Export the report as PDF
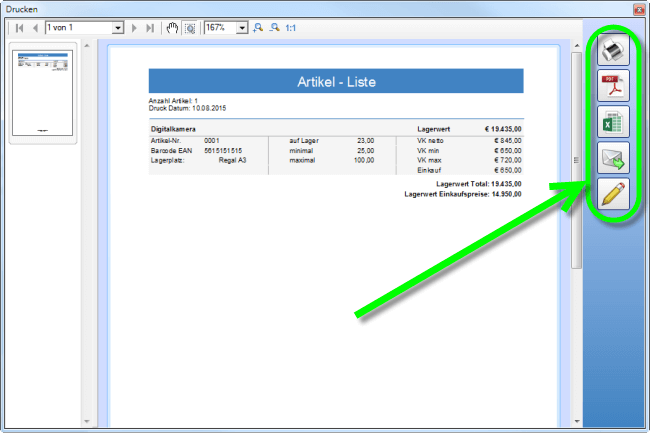Image resolution: width=650 pixels, height=433 pixels. pos(613,85)
